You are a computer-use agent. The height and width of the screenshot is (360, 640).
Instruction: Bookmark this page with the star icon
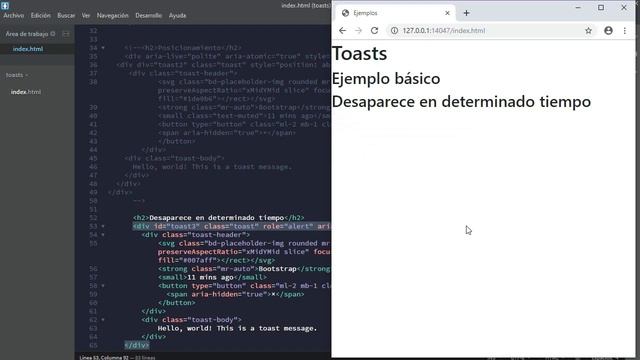click(588, 31)
